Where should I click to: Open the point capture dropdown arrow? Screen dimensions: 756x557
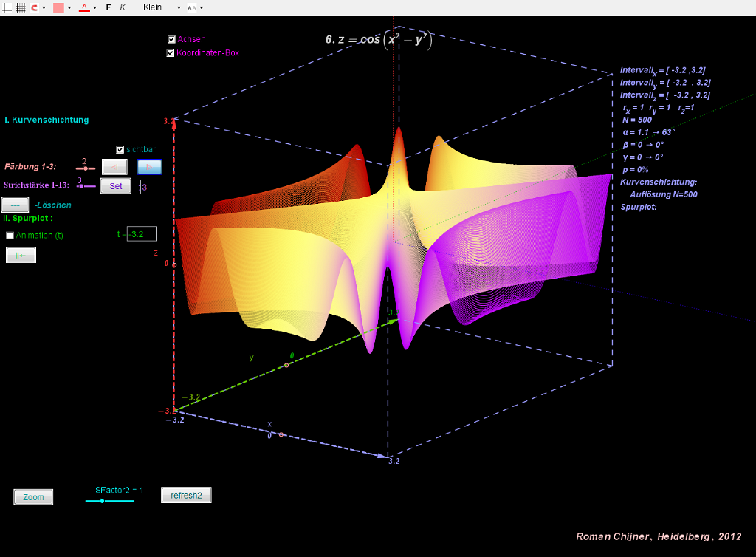pyautogui.click(x=44, y=7)
